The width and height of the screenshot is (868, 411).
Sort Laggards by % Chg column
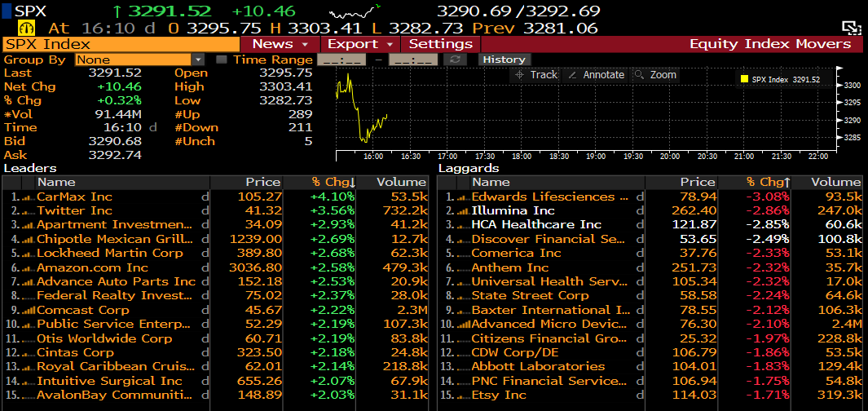[755, 182]
